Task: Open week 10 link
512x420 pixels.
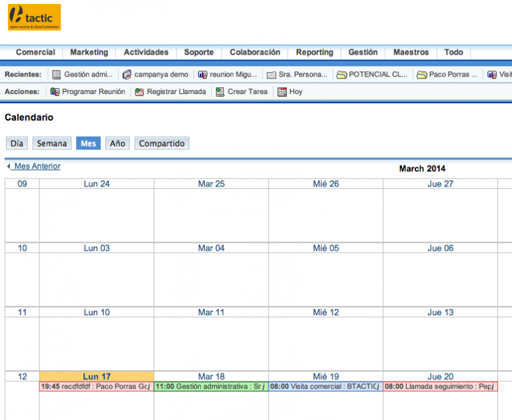Action: (22, 248)
